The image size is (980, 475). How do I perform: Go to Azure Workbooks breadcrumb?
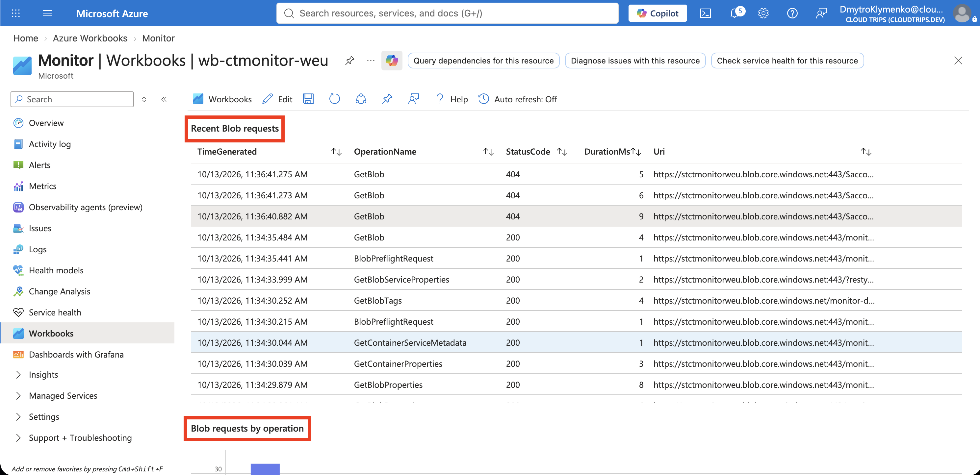tap(90, 38)
